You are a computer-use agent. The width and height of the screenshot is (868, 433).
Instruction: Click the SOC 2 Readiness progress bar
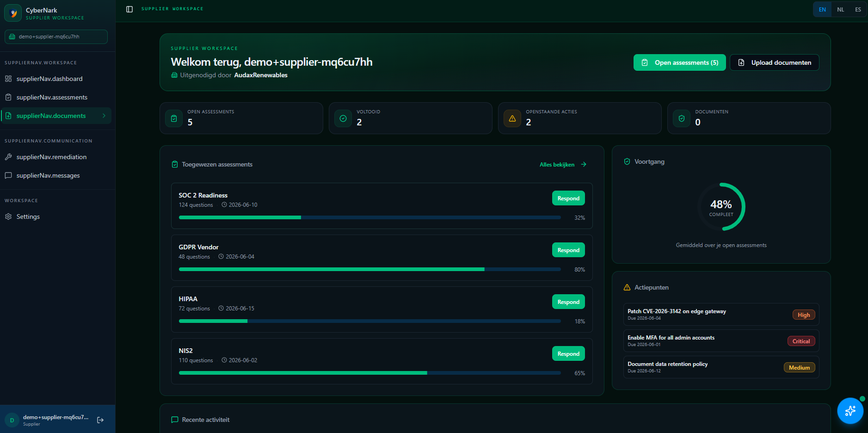(x=370, y=217)
